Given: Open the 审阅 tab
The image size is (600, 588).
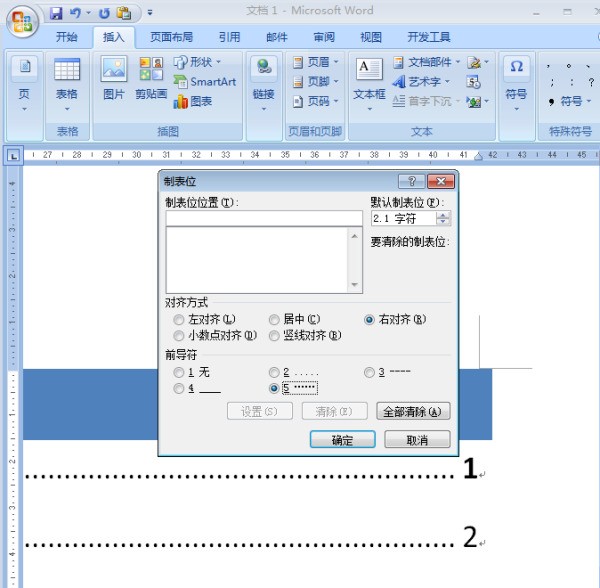Looking at the screenshot, I should pyautogui.click(x=324, y=37).
